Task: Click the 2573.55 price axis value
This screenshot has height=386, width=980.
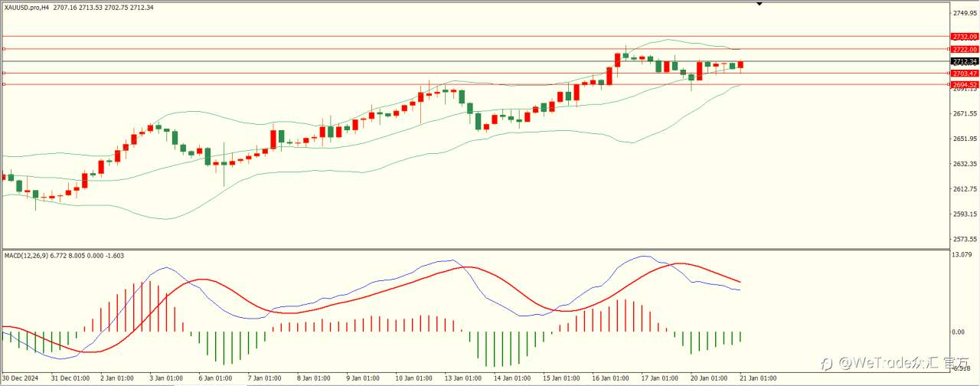Action: 965,239
